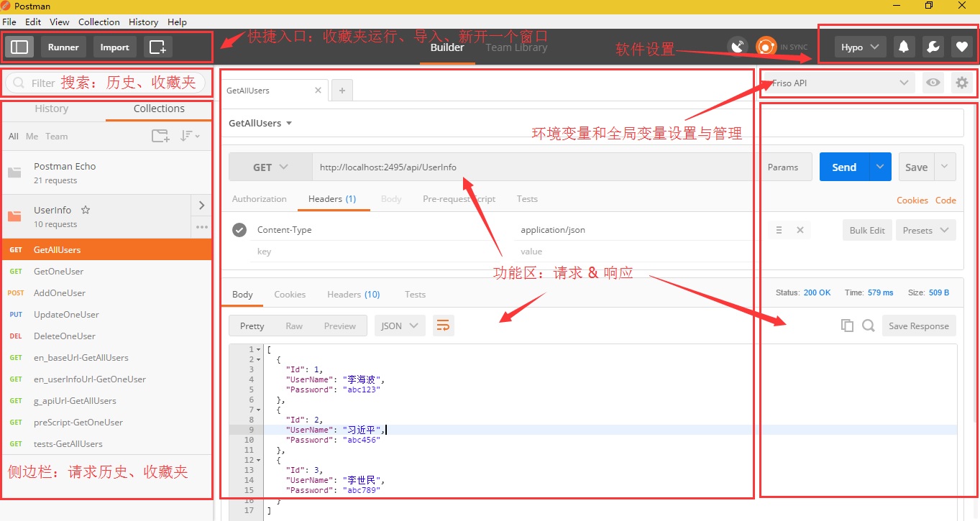Viewport: 980px width, 521px height.
Task: Close the GetAllUsers request tab
Action: point(319,91)
